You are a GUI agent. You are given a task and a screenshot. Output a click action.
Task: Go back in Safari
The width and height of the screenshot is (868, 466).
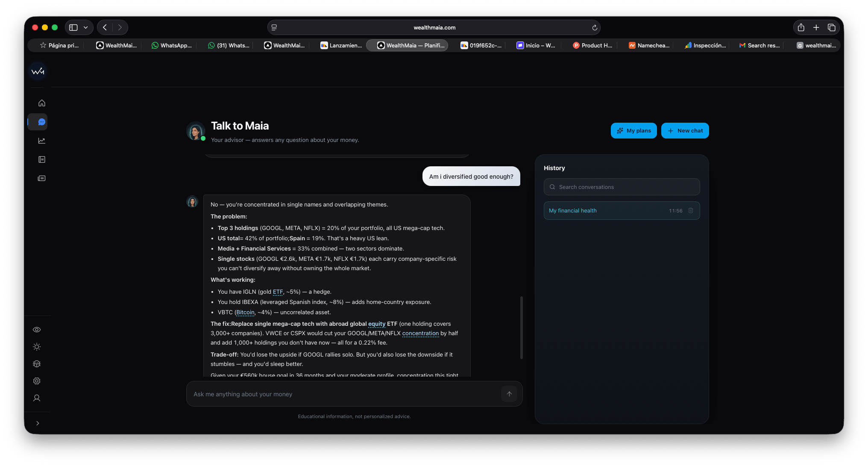105,27
